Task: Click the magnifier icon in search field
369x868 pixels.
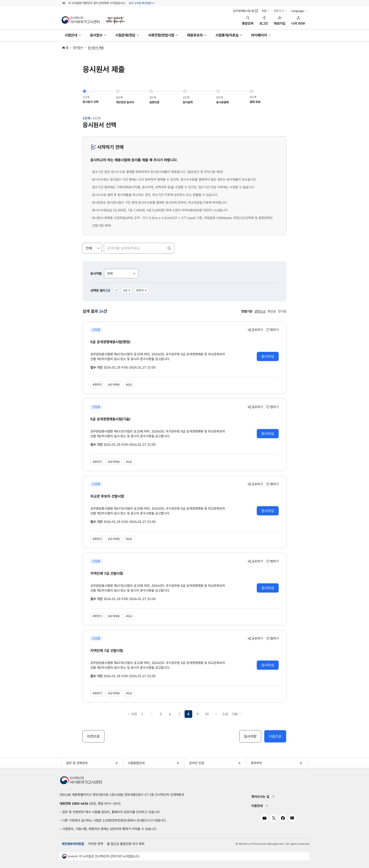Action: click(x=169, y=248)
